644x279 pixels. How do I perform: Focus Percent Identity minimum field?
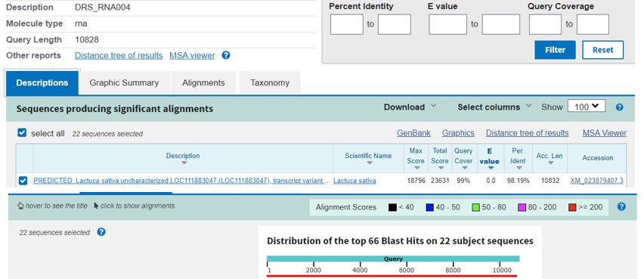pos(347,24)
